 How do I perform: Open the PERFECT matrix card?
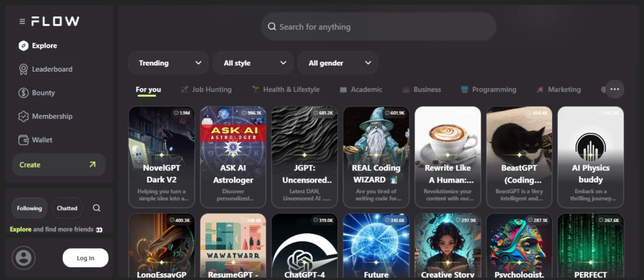pos(591,246)
